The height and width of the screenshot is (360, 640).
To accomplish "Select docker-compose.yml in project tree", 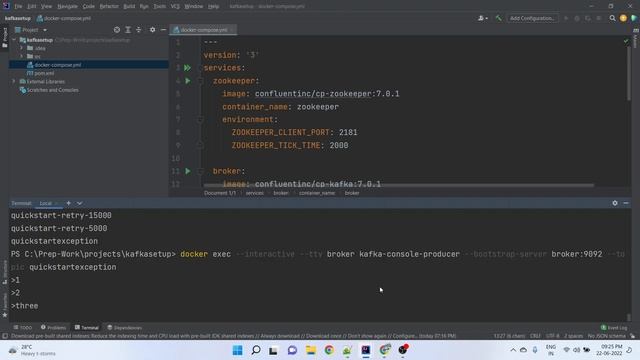I will point(89,65).
